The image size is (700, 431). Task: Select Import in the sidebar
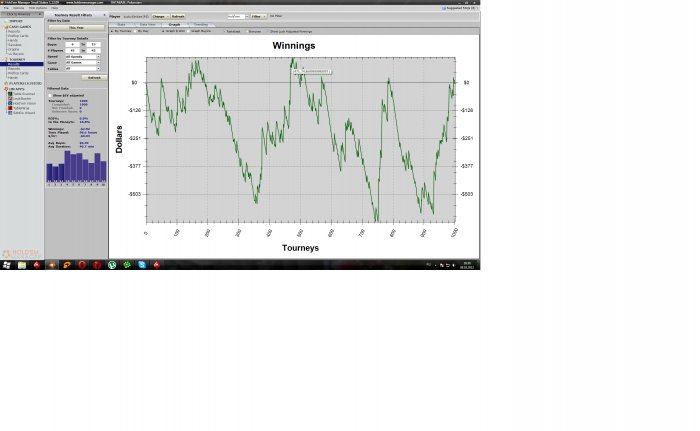tap(16, 21)
